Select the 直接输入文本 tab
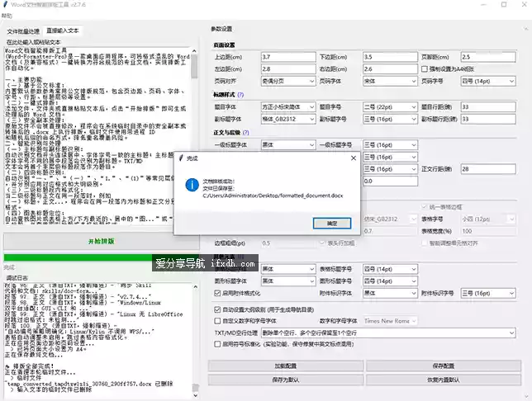 63,31
